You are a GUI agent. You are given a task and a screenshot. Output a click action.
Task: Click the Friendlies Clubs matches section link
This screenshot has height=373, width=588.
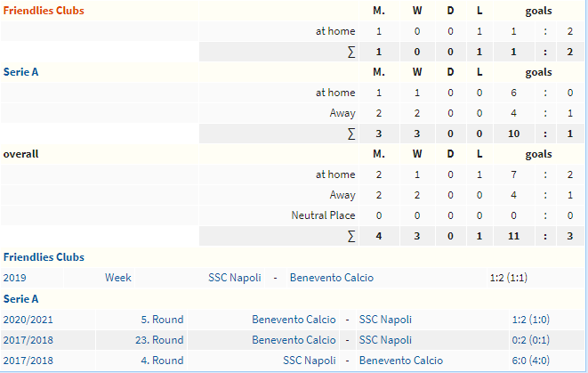[x=44, y=257]
